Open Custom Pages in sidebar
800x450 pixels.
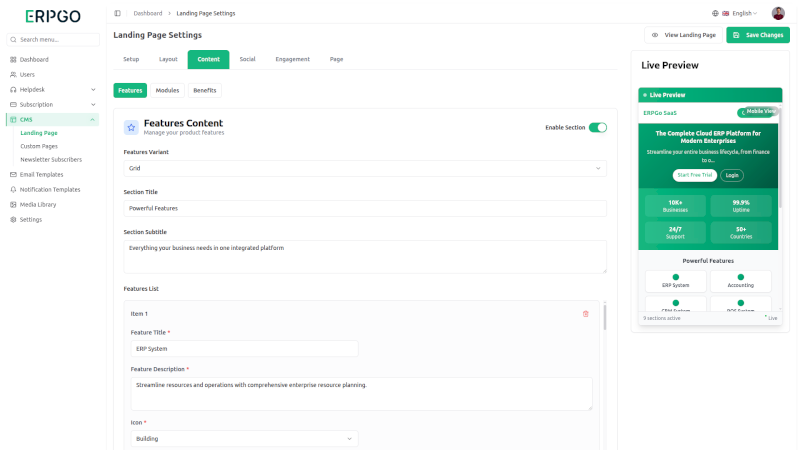tap(39, 146)
